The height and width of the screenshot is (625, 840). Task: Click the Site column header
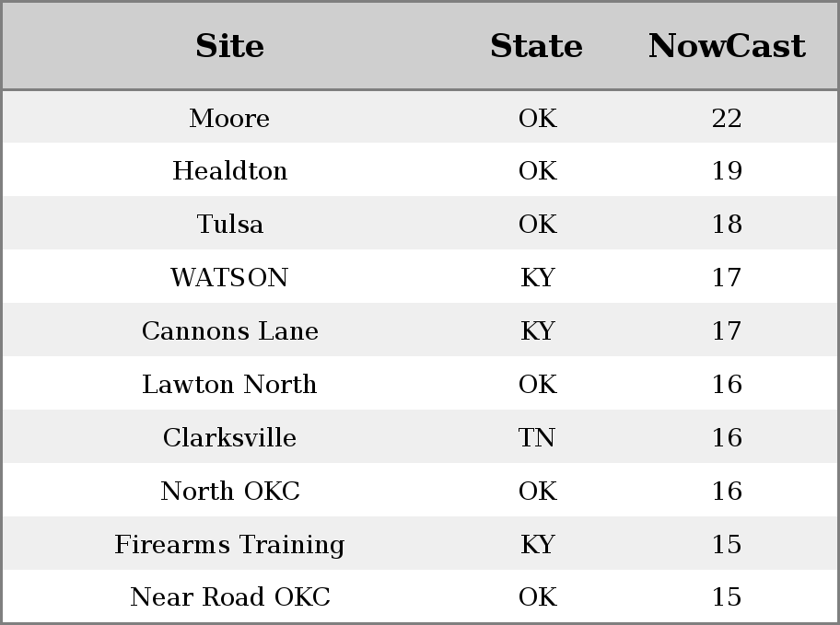click(x=229, y=45)
